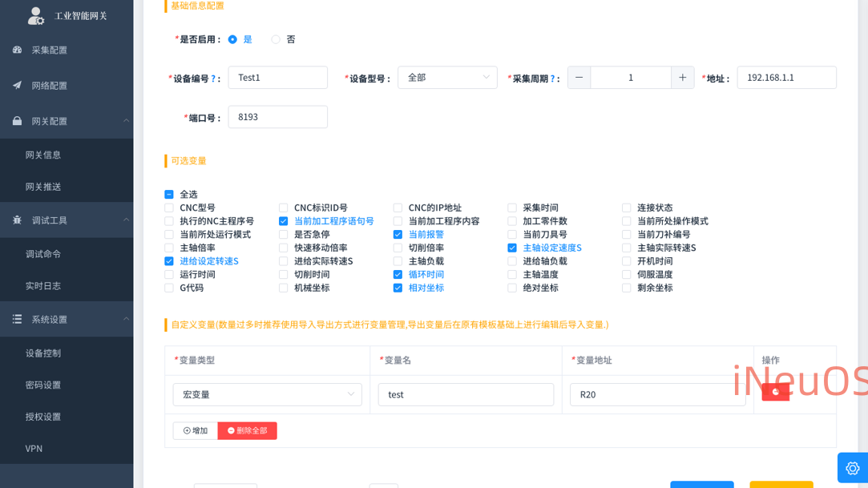Enable the CNC型号 checkbox
This screenshot has width=868, height=488.
(x=169, y=208)
